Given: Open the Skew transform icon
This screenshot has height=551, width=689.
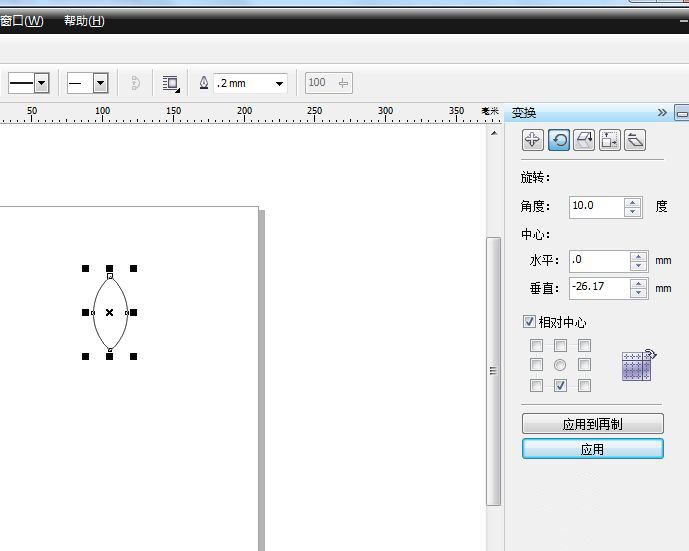Looking at the screenshot, I should click(634, 140).
